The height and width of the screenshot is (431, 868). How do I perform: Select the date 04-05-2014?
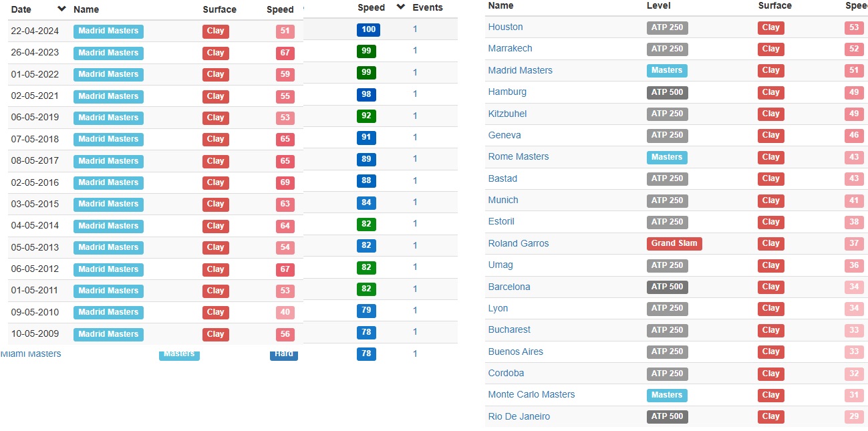pos(35,225)
